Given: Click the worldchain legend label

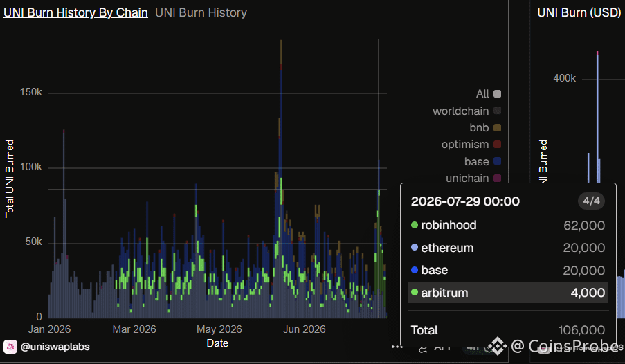Looking at the screenshot, I should [x=460, y=111].
